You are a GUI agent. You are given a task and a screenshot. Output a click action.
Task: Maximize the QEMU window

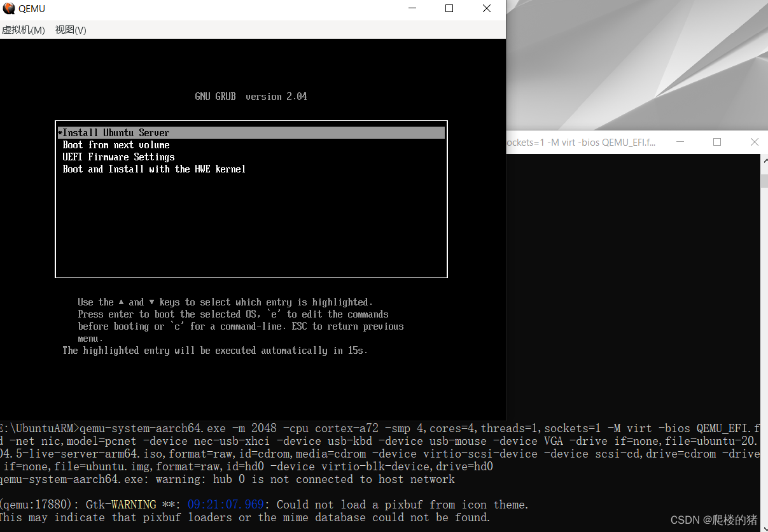(449, 8)
